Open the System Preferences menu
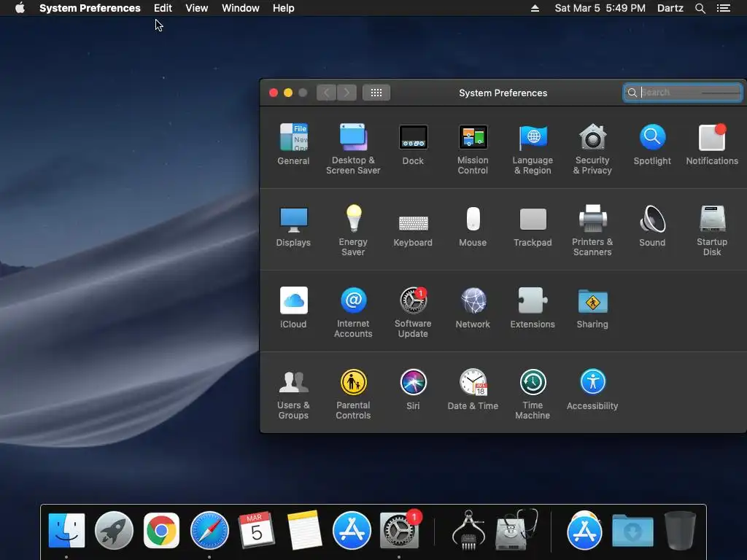747x560 pixels. click(90, 8)
